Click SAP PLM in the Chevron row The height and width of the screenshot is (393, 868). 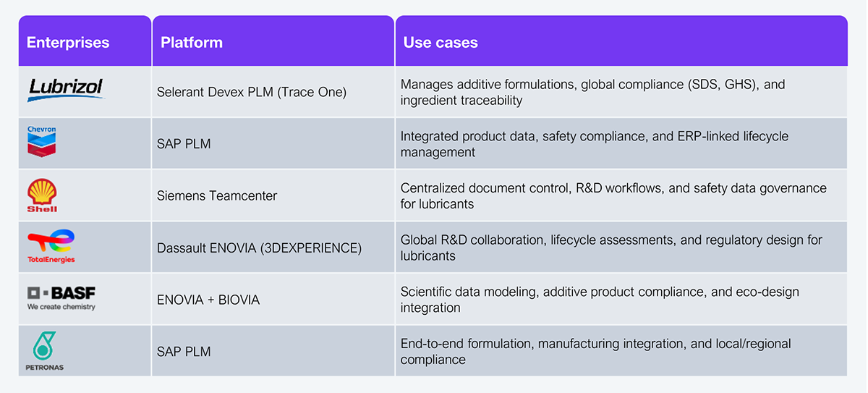[184, 144]
